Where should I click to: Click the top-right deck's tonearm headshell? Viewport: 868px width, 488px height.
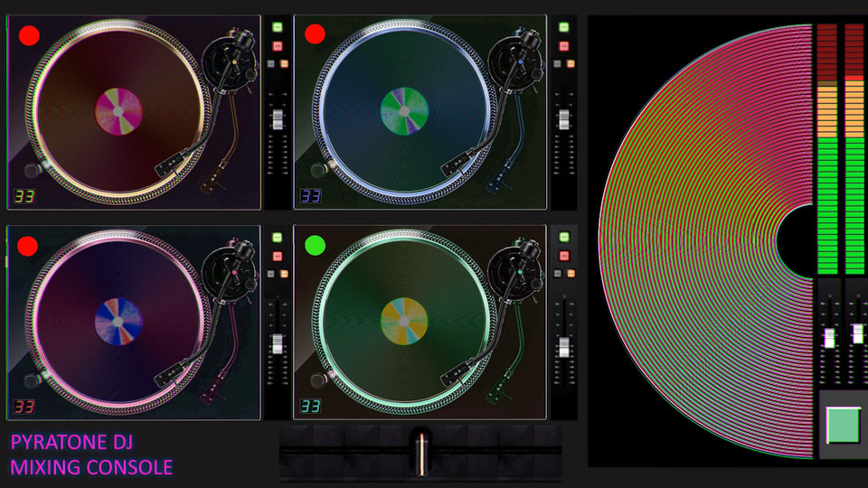click(x=458, y=163)
